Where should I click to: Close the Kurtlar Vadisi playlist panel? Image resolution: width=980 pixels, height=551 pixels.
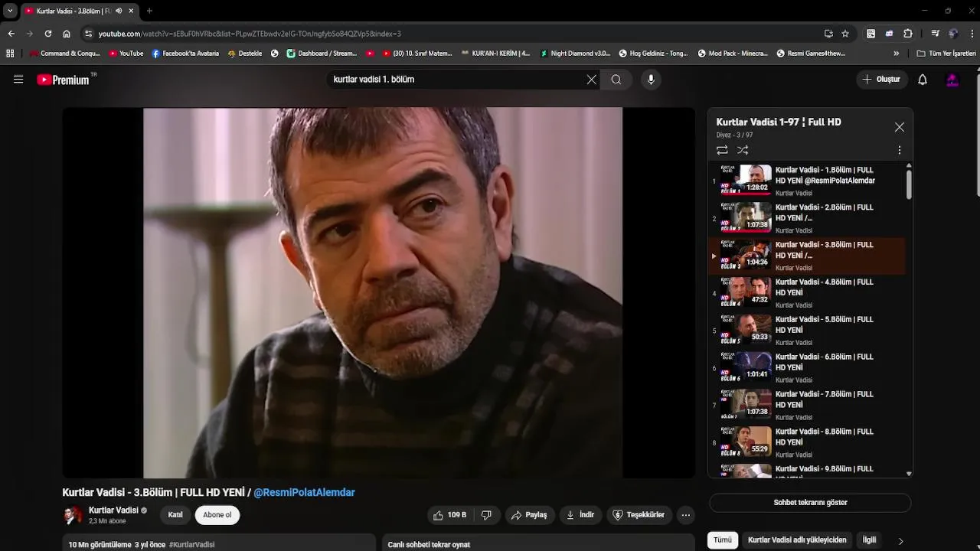(899, 127)
